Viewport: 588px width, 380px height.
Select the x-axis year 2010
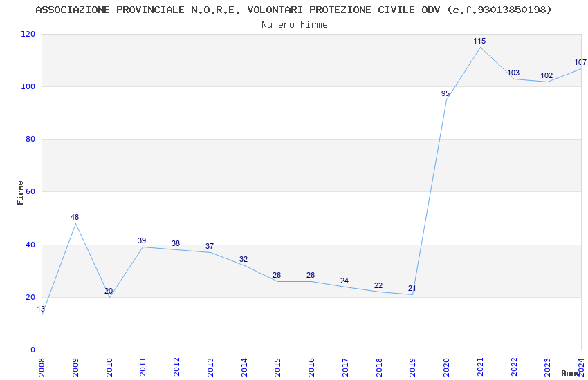coord(109,367)
